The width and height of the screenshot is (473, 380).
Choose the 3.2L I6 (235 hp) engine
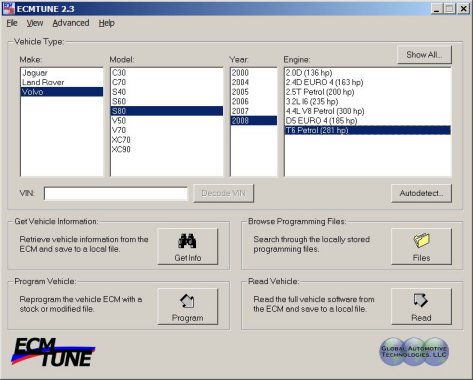(x=368, y=101)
